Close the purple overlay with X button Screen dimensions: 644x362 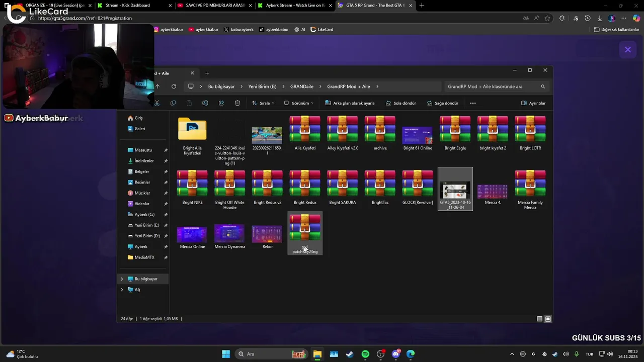point(627,49)
